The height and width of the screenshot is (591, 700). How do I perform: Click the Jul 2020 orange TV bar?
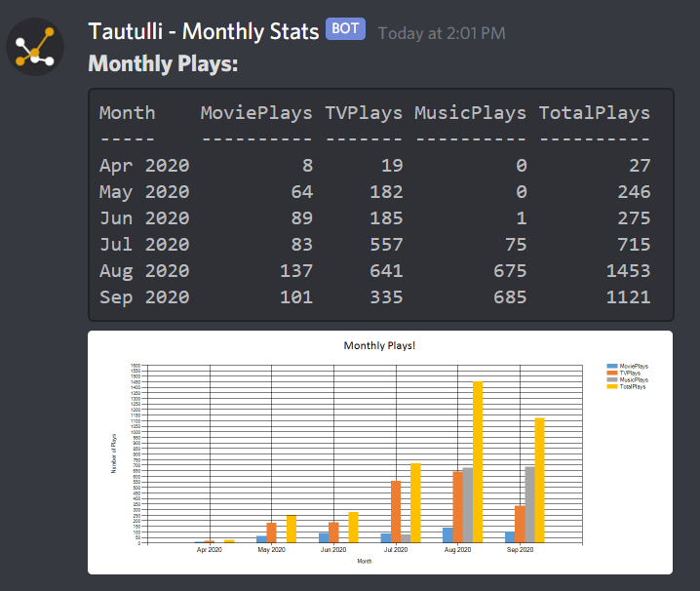(396, 512)
